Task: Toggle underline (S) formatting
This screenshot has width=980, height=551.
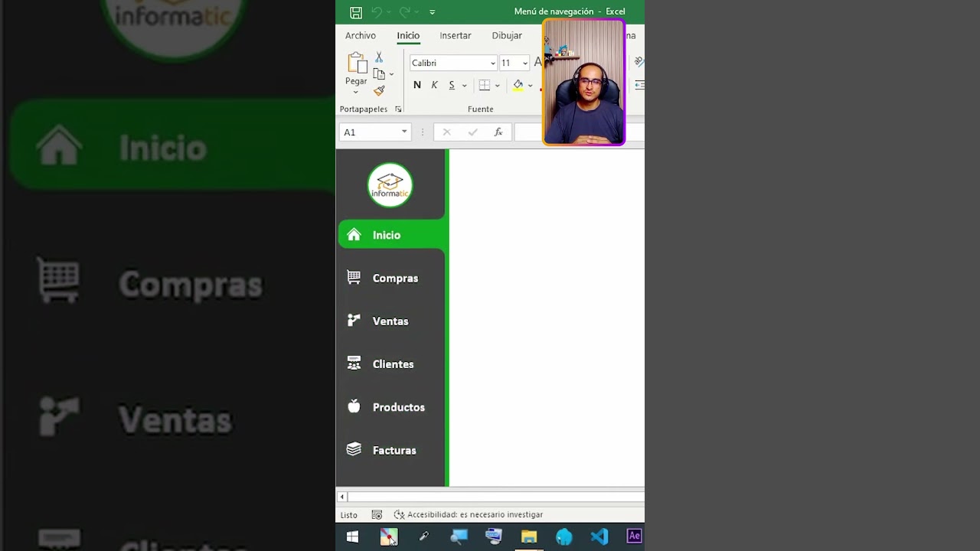Action: pyautogui.click(x=452, y=85)
